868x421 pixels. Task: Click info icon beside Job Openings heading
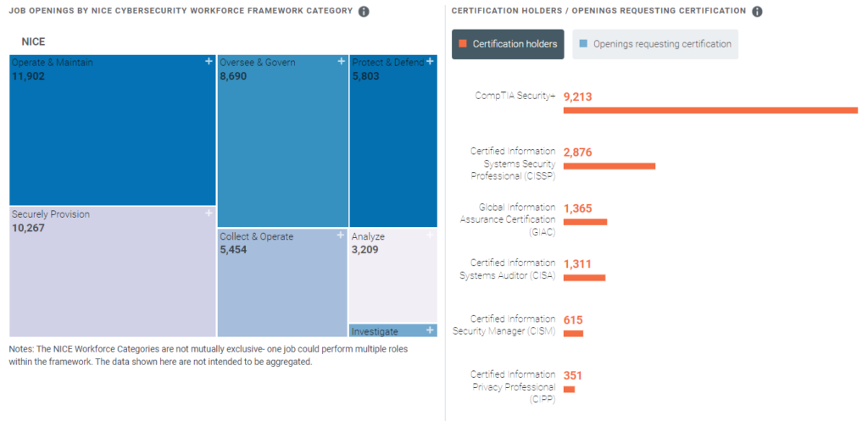point(364,12)
